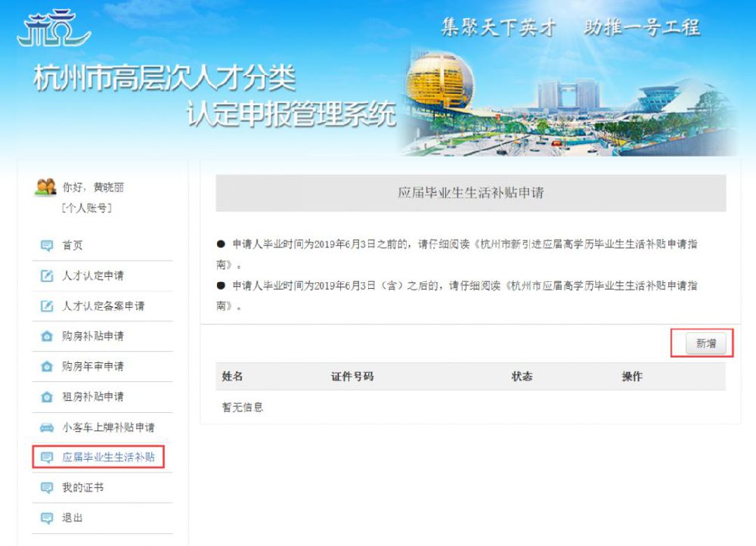
Task: Click the user avatar icon beside 你好
Action: point(45,187)
